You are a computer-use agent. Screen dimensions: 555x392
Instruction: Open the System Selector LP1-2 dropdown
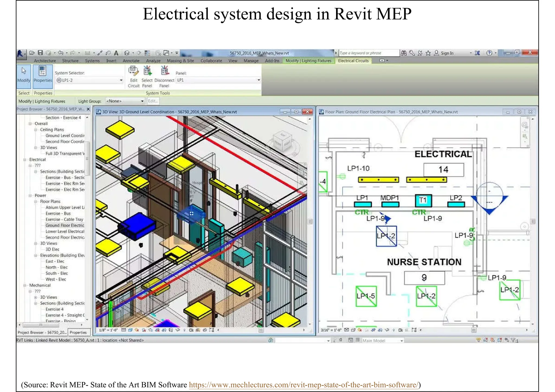click(x=121, y=80)
